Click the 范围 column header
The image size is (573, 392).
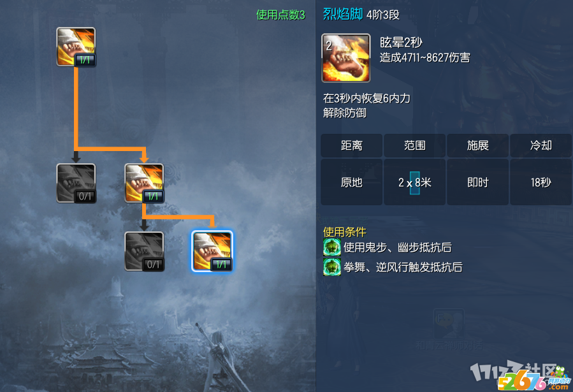(415, 145)
